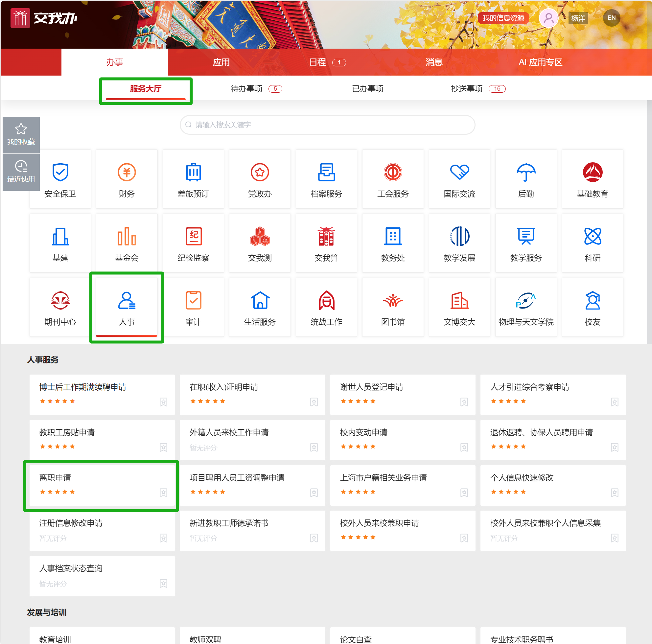Toggle favorite for 在职(收入)证明申请 card
Viewport: 652px width, 644px height.
[x=314, y=402]
